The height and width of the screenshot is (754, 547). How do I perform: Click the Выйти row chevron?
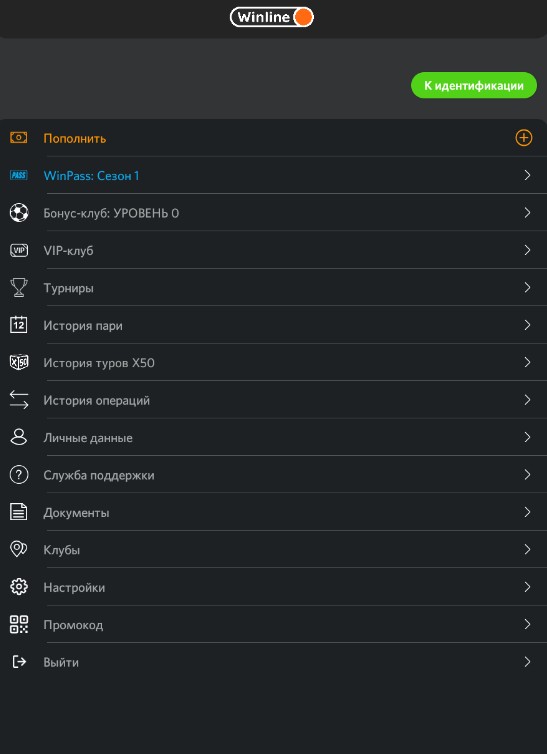click(527, 662)
